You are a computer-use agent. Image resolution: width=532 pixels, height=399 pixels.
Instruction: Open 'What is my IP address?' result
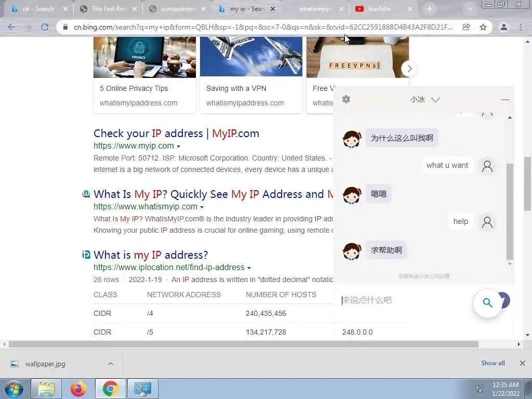151,255
